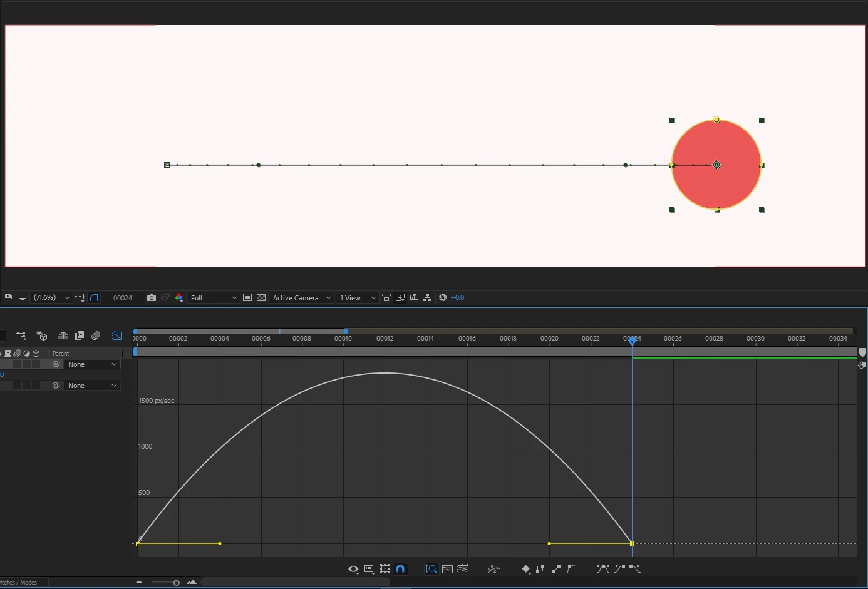Open the Active Camera dropdown
The image size is (868, 589).
point(301,297)
